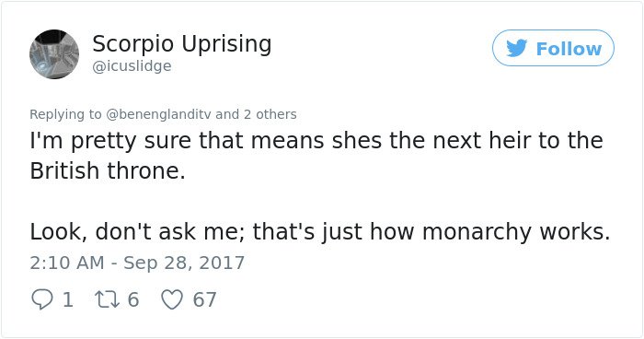This screenshot has height=339, width=644.
Task: Open the @benenglanditv mention link
Action: [158, 114]
